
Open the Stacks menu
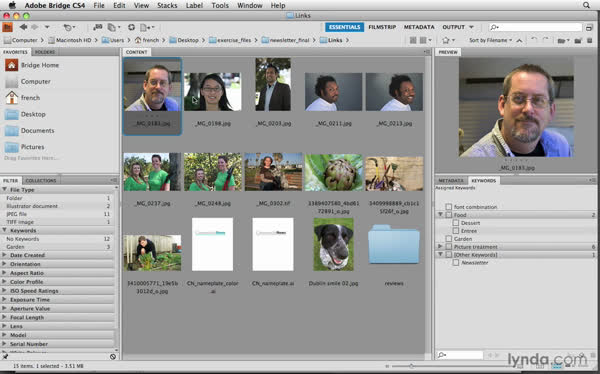pos(167,5)
